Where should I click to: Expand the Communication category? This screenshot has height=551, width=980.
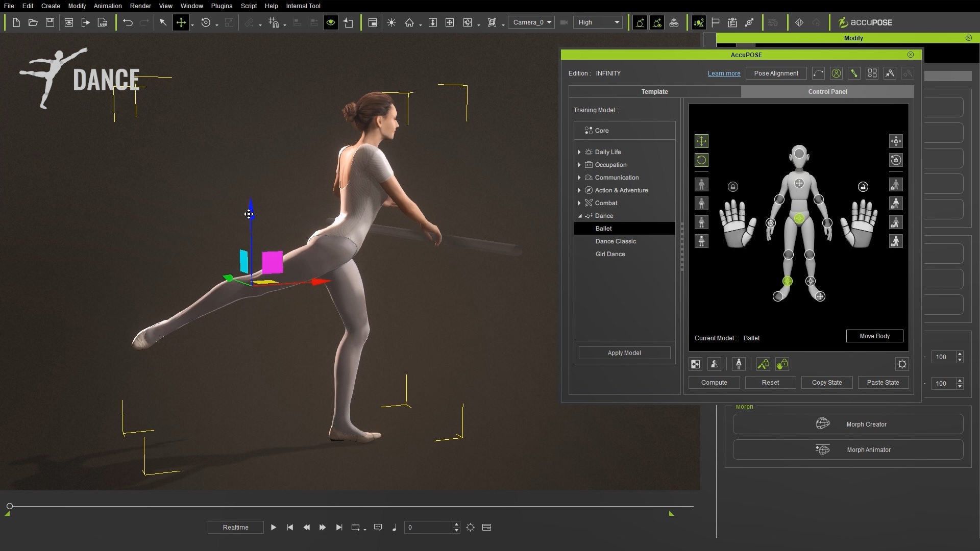click(x=579, y=178)
